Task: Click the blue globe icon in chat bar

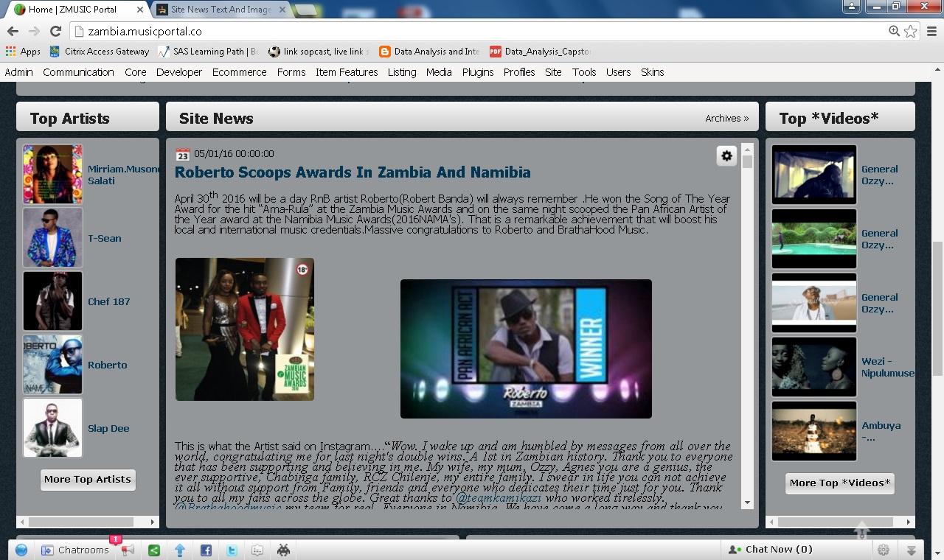Action: tap(21, 550)
